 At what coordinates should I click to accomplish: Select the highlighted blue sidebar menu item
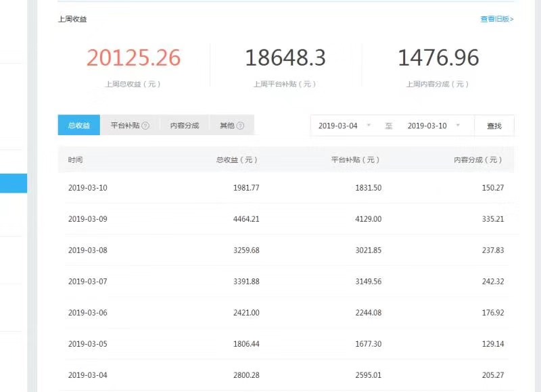(14, 183)
